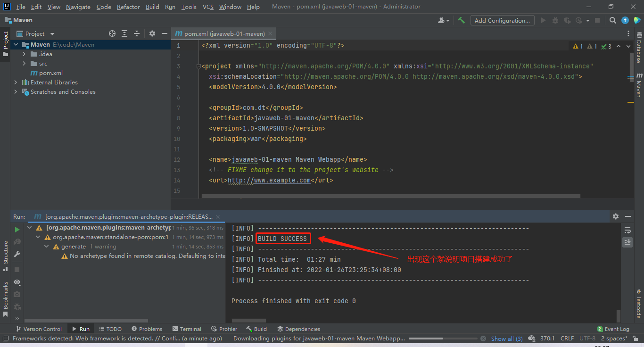Open the VCS menu
This screenshot has width=644, height=347.
(x=208, y=7)
